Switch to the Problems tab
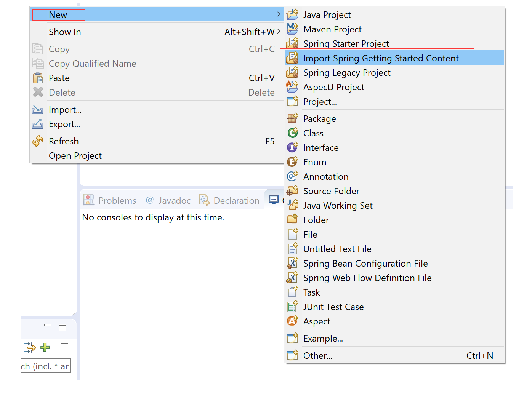532x401 pixels. point(110,200)
